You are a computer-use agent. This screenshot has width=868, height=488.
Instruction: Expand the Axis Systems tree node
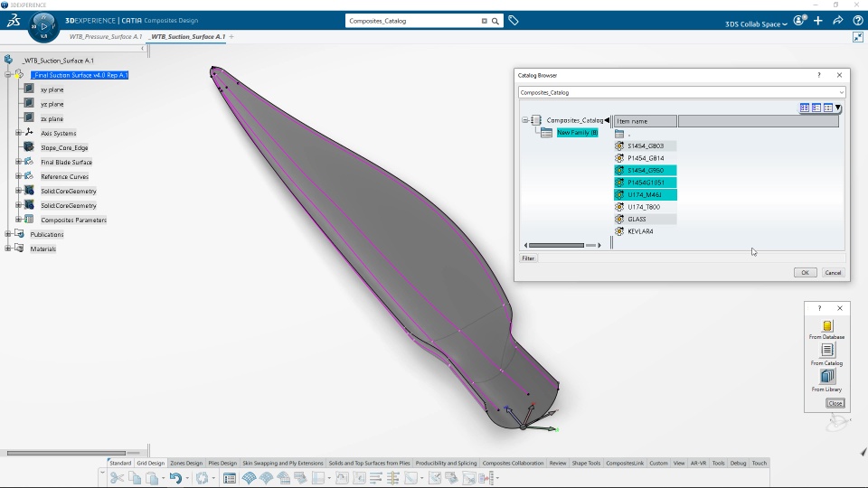18,133
